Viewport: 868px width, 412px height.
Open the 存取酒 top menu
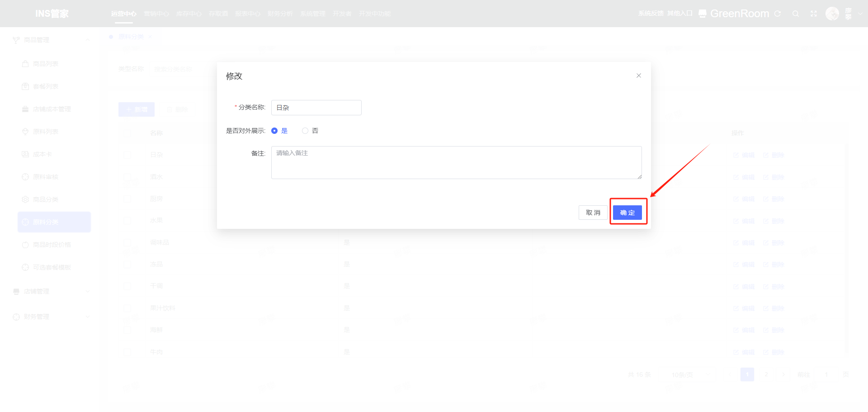coord(218,14)
